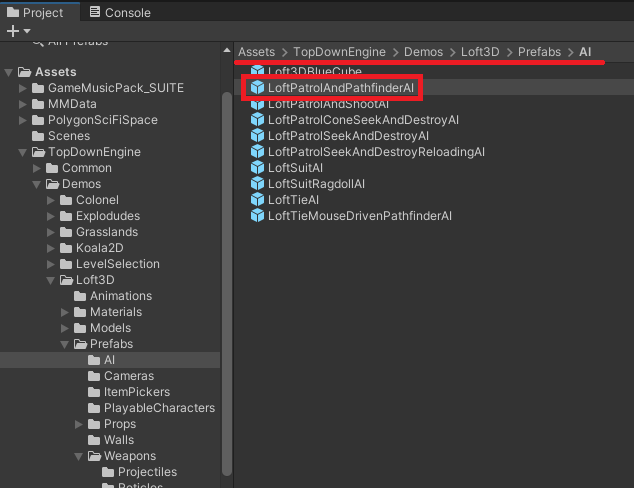Click the LoftTieMouseDrivenPathfinderAI prefab cube icon
The width and height of the screenshot is (634, 488).
257,215
